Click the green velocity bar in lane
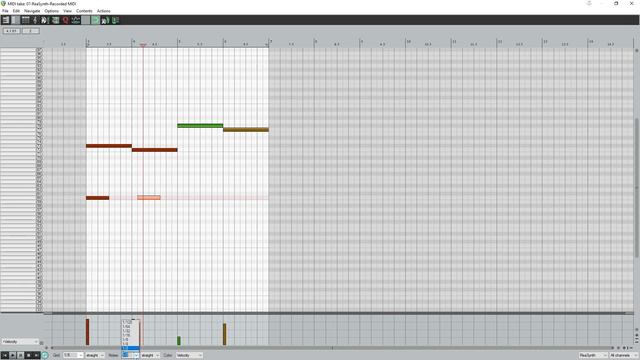The width and height of the screenshot is (640, 360). click(x=179, y=341)
